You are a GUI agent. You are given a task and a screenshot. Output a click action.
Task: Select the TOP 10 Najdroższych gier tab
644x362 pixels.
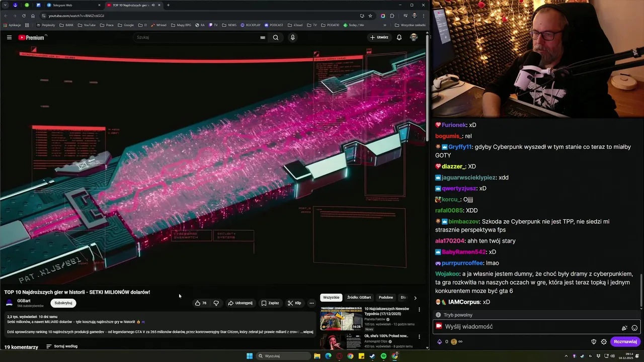pyautogui.click(x=133, y=5)
